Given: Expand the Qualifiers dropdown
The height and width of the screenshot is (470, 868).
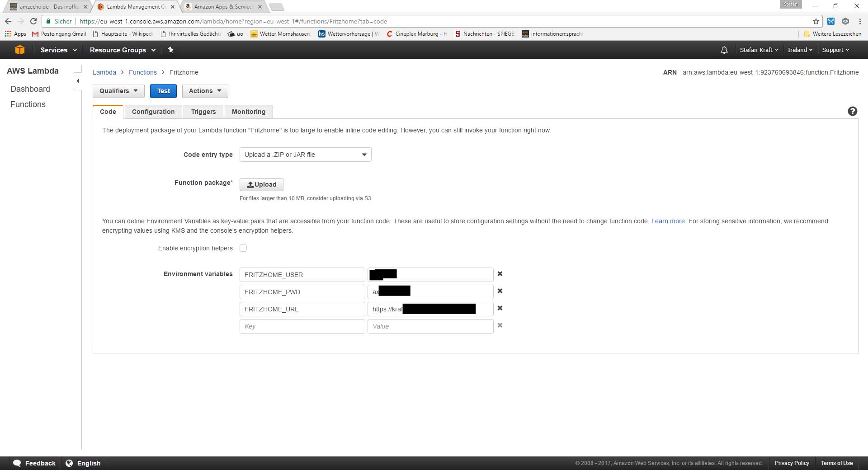Looking at the screenshot, I should coord(118,91).
